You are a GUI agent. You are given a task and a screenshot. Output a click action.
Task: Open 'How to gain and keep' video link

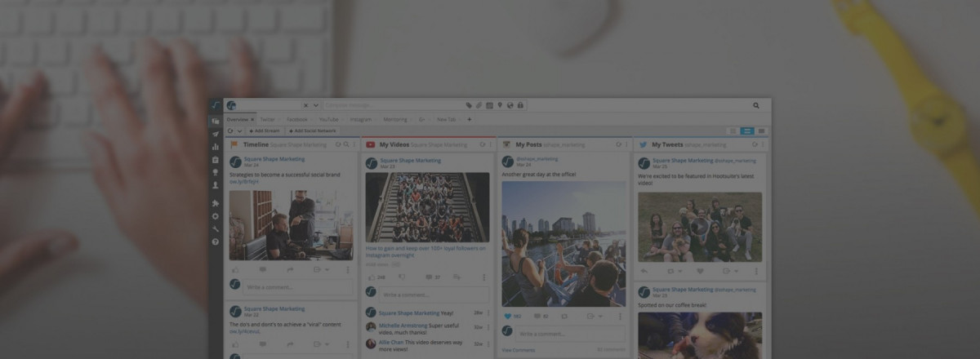pos(425,251)
